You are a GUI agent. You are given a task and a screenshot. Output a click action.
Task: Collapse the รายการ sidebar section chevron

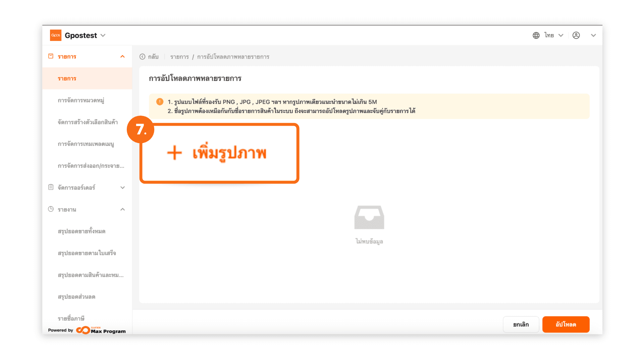click(122, 57)
